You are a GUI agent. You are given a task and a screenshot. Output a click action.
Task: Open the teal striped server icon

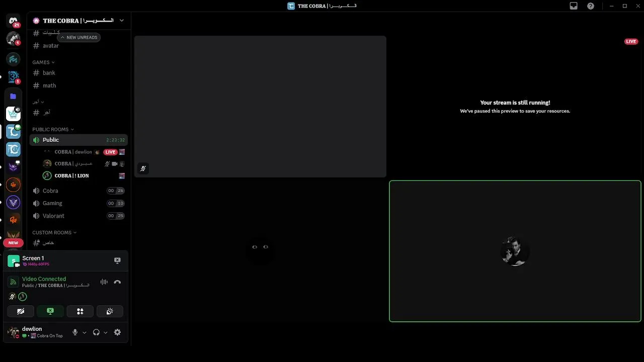[13, 59]
